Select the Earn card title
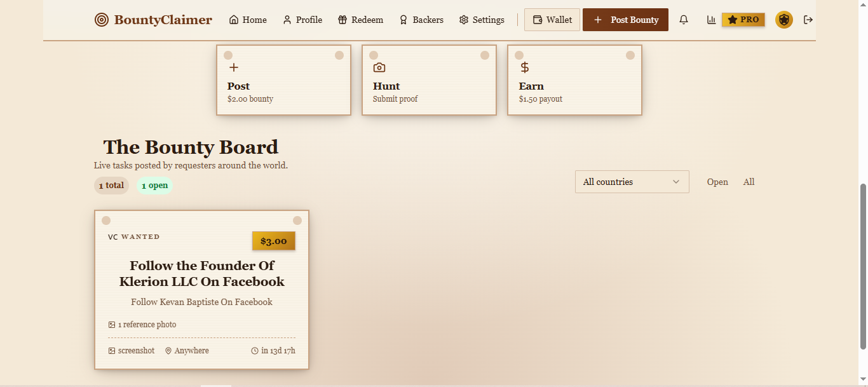 [x=531, y=86]
